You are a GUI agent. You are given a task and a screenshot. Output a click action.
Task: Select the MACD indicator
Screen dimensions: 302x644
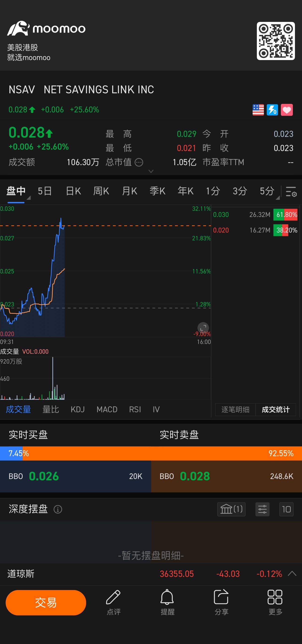pyautogui.click(x=107, y=409)
